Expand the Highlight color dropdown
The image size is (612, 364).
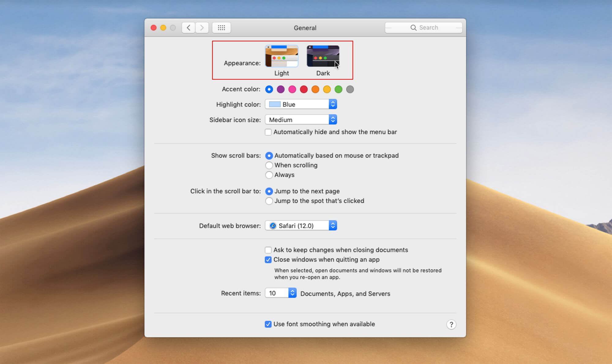click(x=333, y=104)
